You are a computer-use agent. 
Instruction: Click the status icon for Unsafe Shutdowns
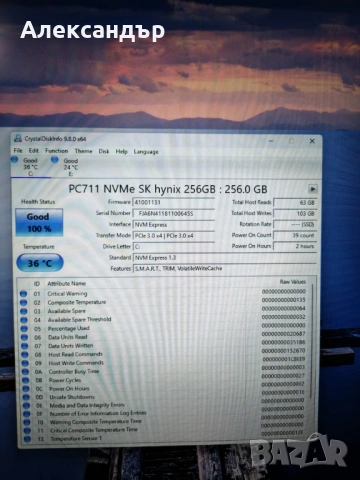(26, 397)
